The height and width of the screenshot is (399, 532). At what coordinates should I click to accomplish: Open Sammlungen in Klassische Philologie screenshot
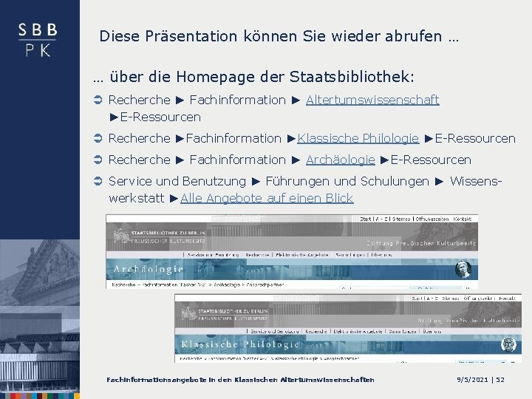click(403, 331)
